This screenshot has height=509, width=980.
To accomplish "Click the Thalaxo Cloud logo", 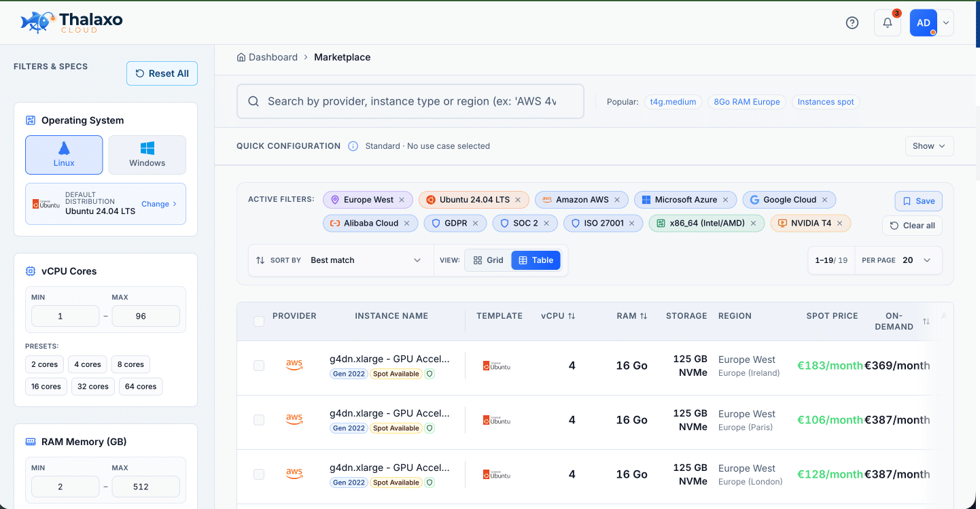I will pyautogui.click(x=71, y=22).
